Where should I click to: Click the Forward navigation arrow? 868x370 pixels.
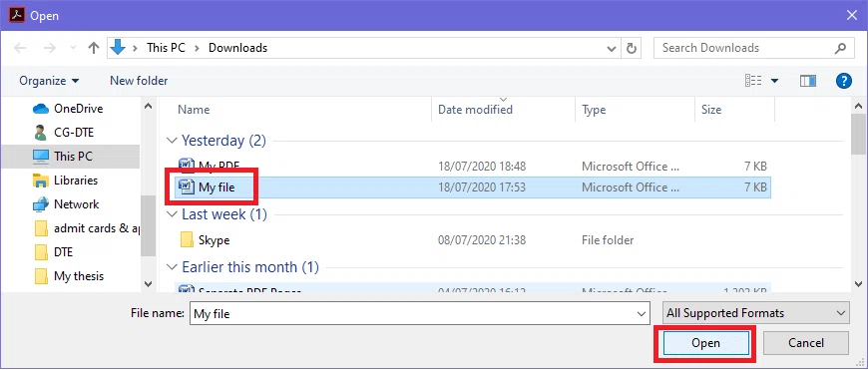coord(50,48)
